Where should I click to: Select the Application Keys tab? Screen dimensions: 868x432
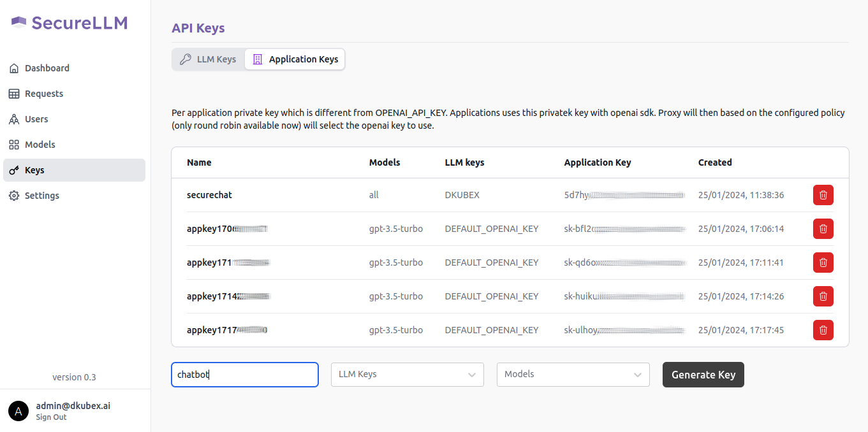tap(295, 59)
